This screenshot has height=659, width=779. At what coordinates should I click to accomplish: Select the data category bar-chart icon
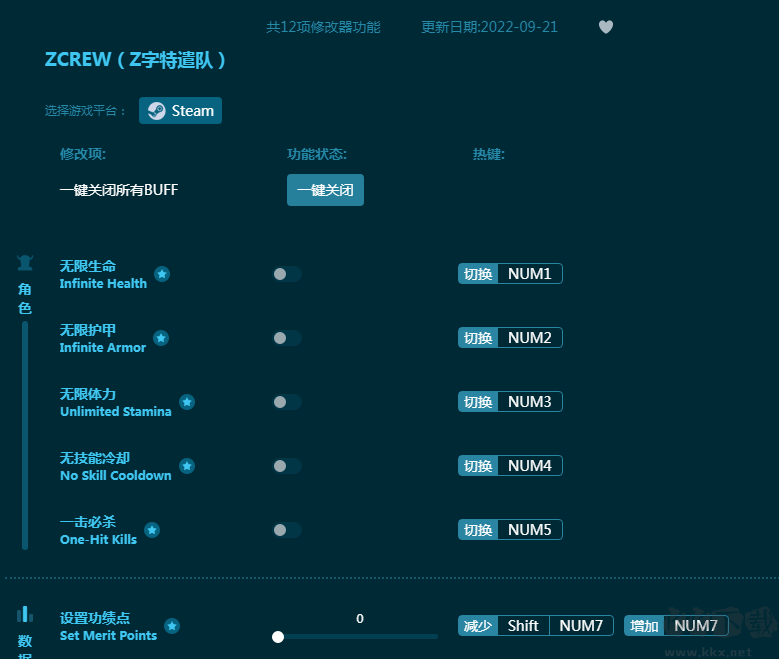pyautogui.click(x=25, y=614)
